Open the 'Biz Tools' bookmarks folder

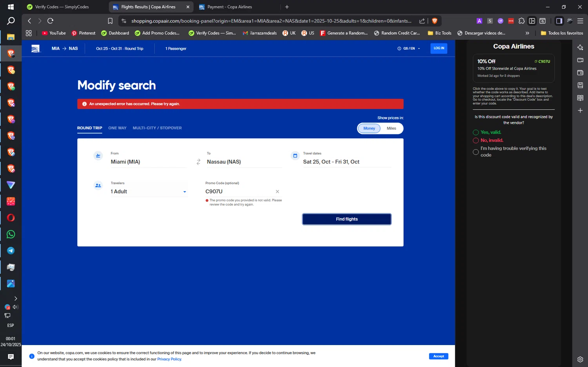click(439, 33)
